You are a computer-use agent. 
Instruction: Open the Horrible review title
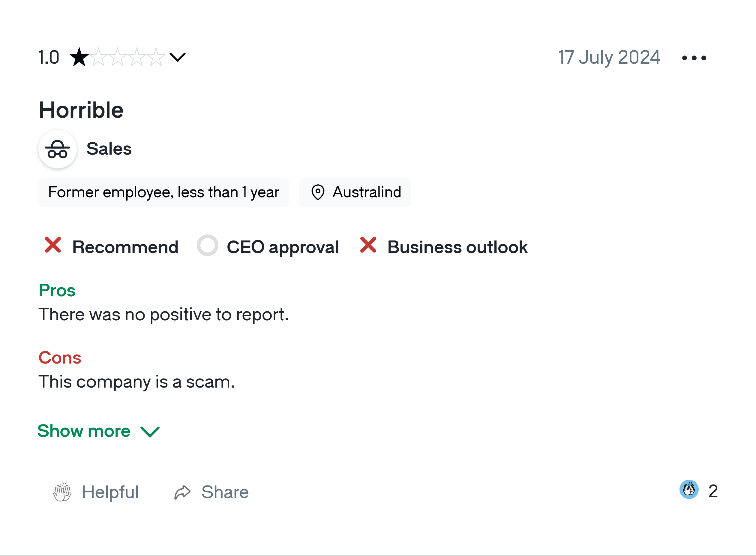point(81,110)
